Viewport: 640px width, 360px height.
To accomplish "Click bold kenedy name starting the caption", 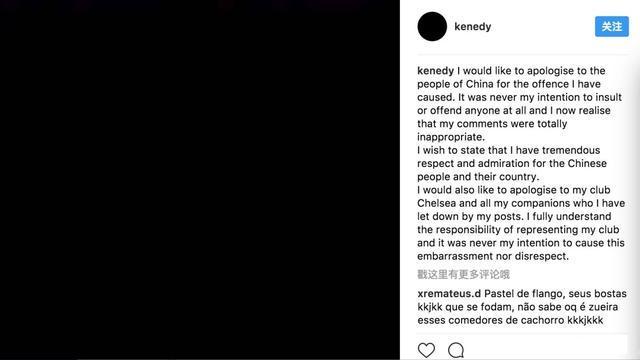I will coord(436,71).
